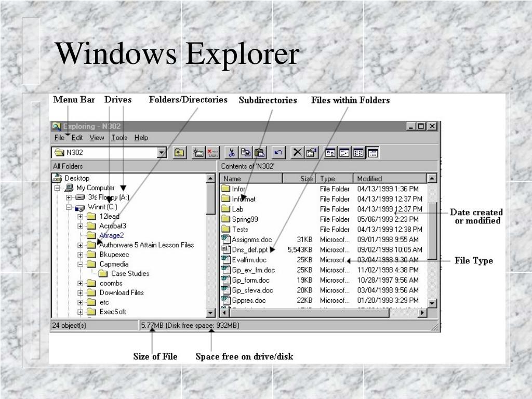The width and height of the screenshot is (532, 399).
Task: Click the 5,543KB size cell
Action: 300,250
